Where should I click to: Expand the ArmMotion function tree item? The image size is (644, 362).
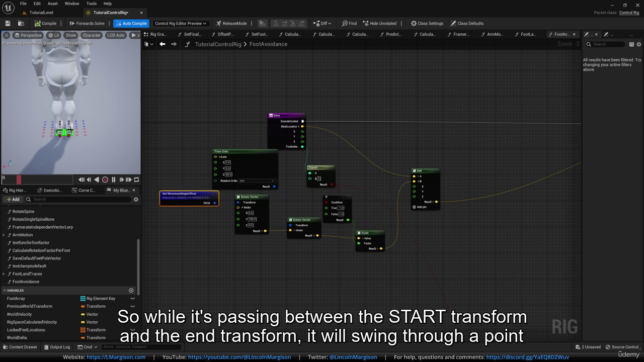[x=4, y=235]
